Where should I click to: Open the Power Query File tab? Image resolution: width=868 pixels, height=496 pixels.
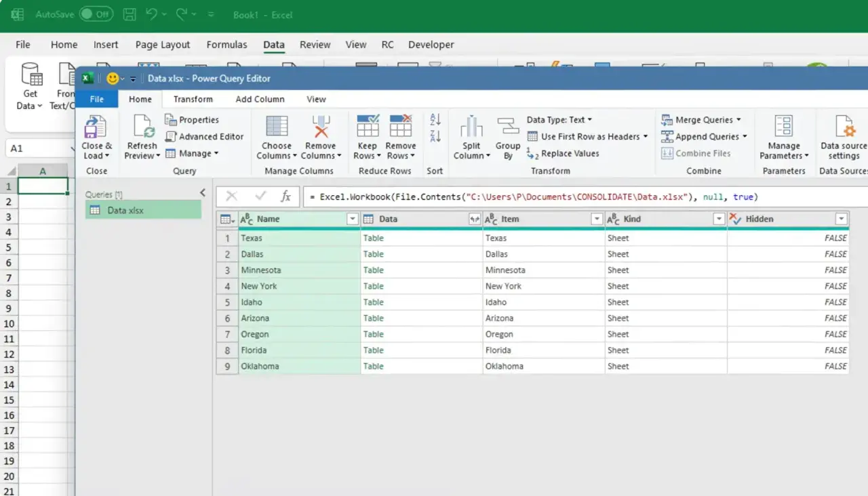point(97,99)
